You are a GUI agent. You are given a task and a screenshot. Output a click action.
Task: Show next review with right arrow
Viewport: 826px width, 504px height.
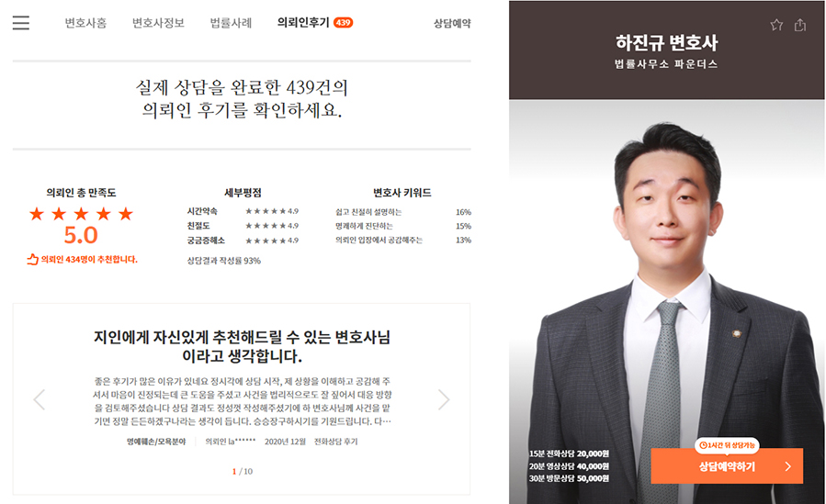(x=444, y=400)
